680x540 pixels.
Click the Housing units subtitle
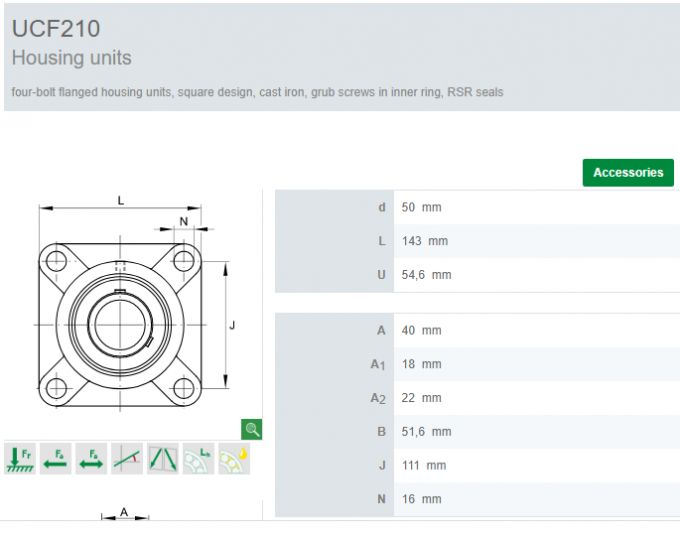tap(71, 58)
